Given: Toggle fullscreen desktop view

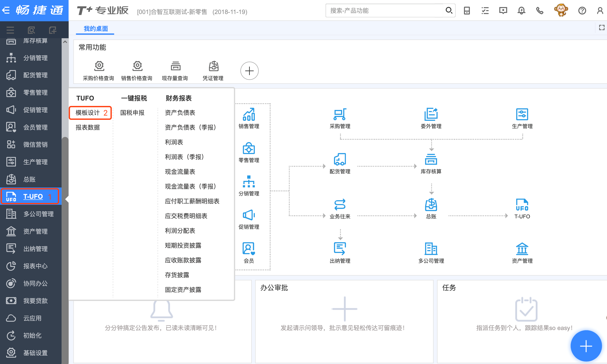Looking at the screenshot, I should coord(602,27).
